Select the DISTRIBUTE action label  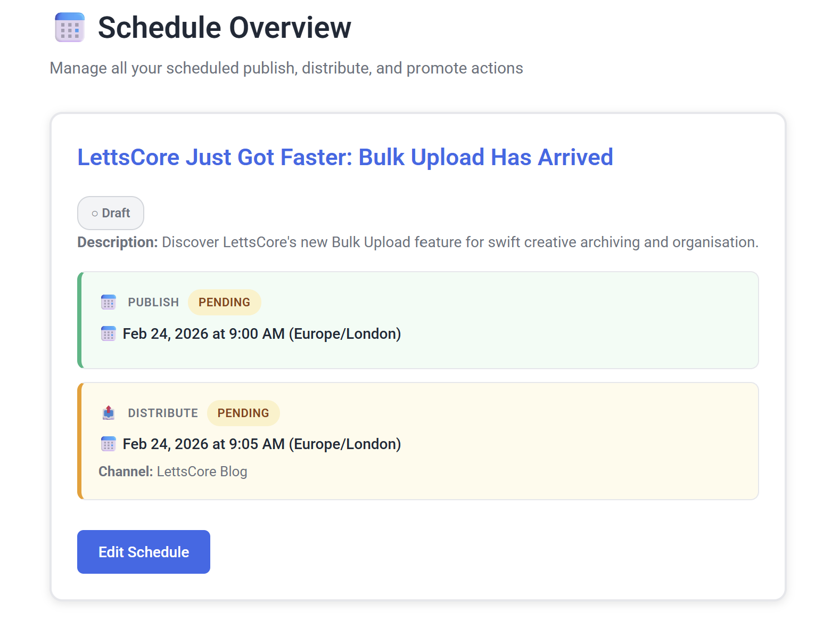pyautogui.click(x=163, y=413)
